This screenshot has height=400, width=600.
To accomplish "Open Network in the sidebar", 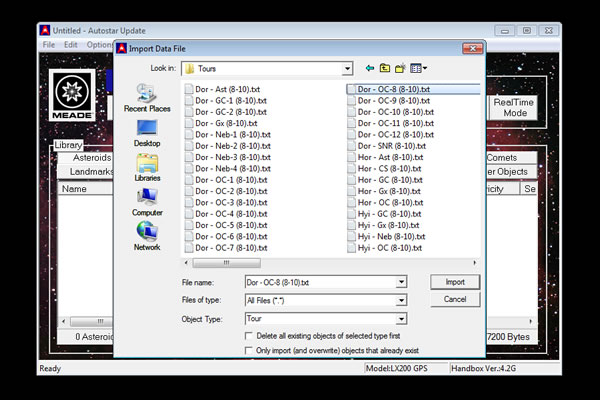I will (147, 237).
